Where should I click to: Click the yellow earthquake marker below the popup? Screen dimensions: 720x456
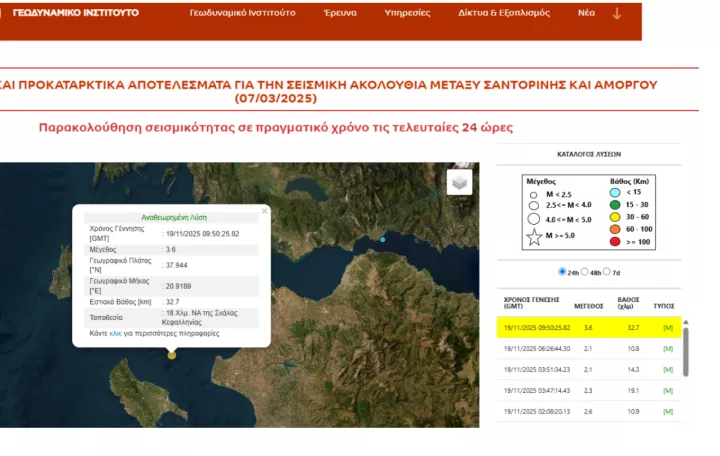[172, 354]
